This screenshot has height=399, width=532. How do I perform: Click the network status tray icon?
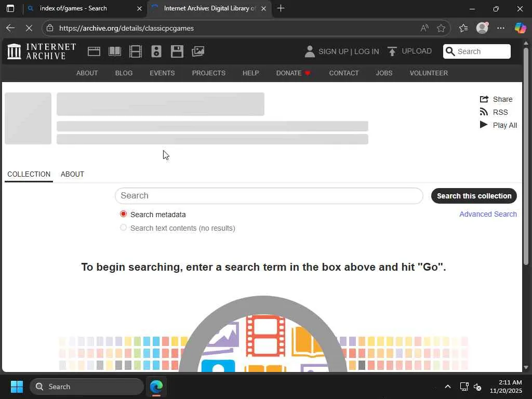[464, 387]
